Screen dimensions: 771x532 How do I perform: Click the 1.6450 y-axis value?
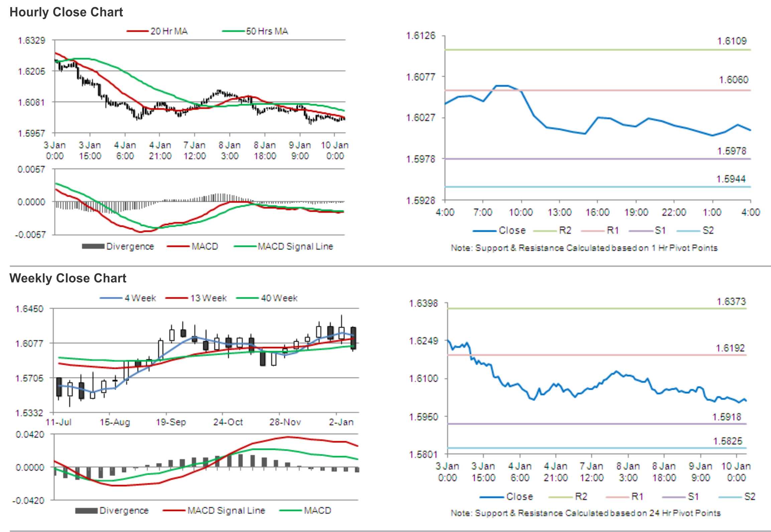click(29, 309)
